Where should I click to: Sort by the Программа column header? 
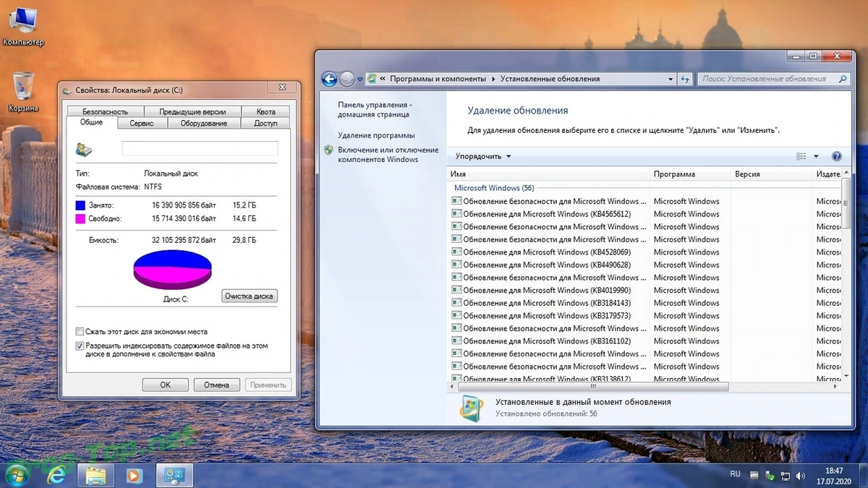690,174
